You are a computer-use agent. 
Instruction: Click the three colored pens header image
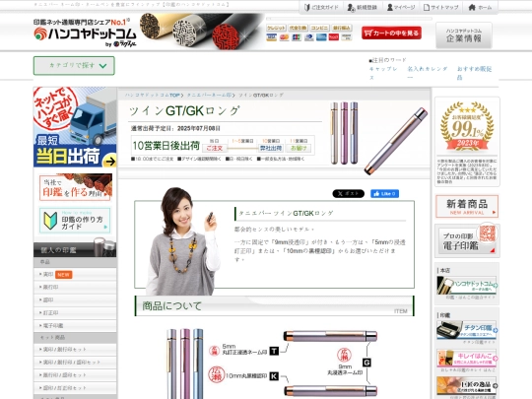345,133
